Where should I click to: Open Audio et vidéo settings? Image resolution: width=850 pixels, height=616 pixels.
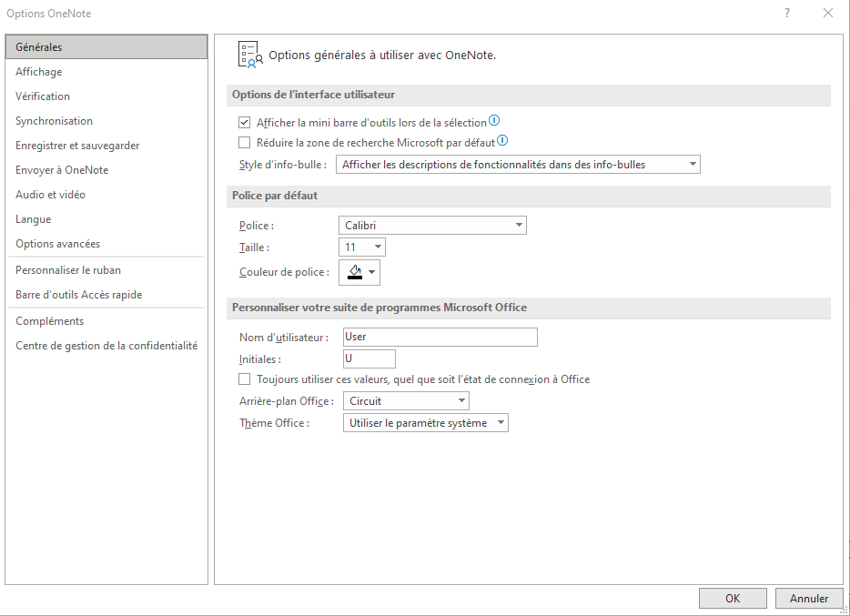(x=106, y=195)
